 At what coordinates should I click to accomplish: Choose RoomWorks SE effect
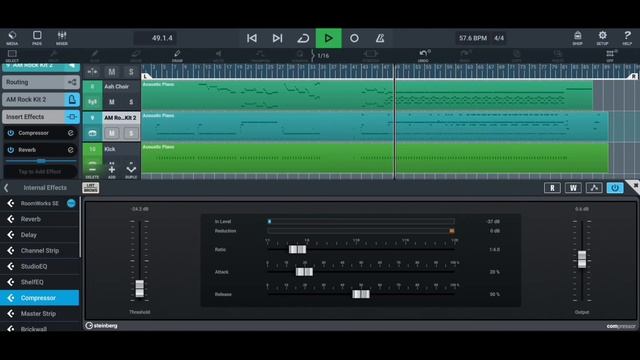point(40,203)
